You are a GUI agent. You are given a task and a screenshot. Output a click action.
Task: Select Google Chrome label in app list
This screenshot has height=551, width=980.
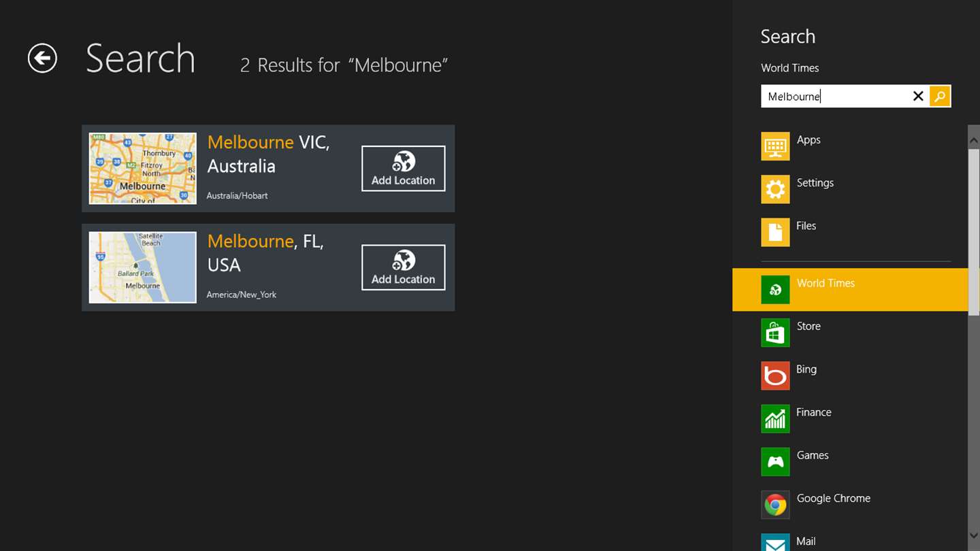pyautogui.click(x=833, y=499)
